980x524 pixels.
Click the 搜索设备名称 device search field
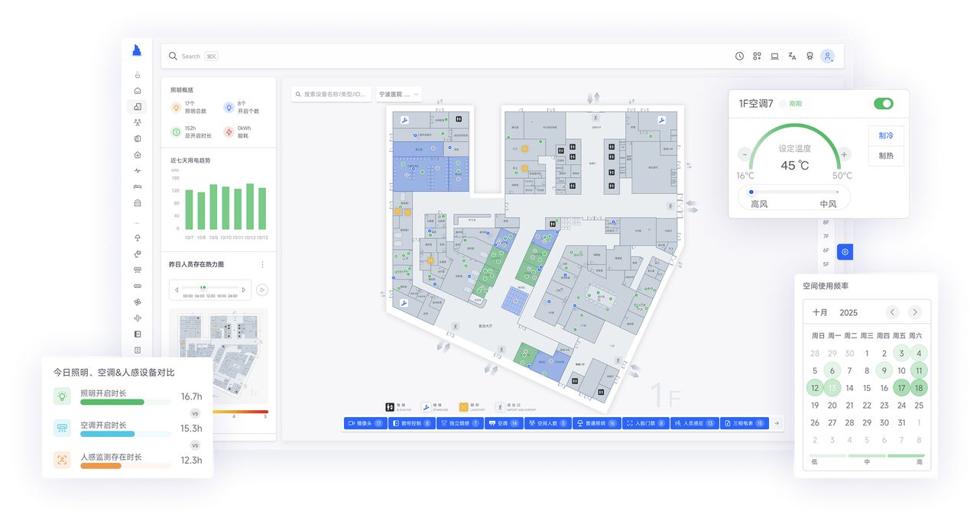pyautogui.click(x=331, y=95)
